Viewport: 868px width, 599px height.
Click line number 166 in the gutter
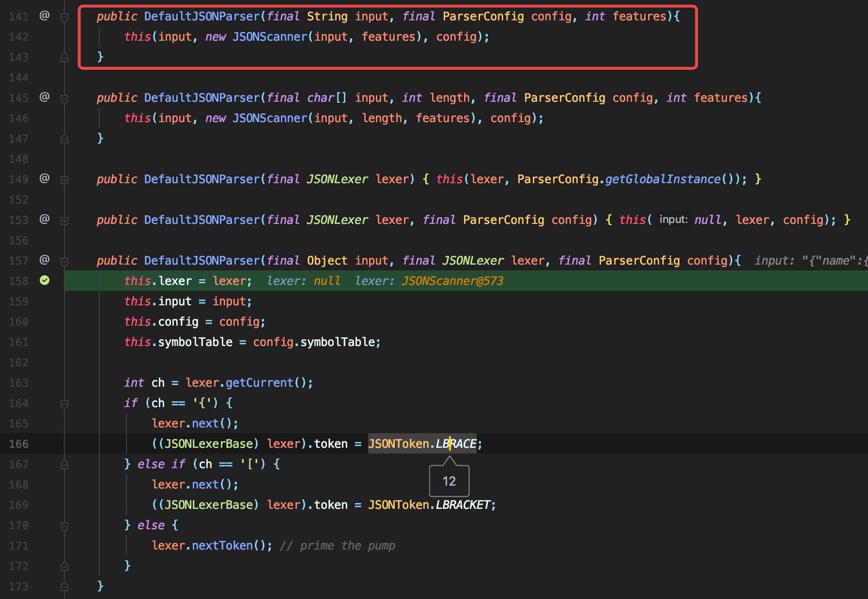click(19, 444)
